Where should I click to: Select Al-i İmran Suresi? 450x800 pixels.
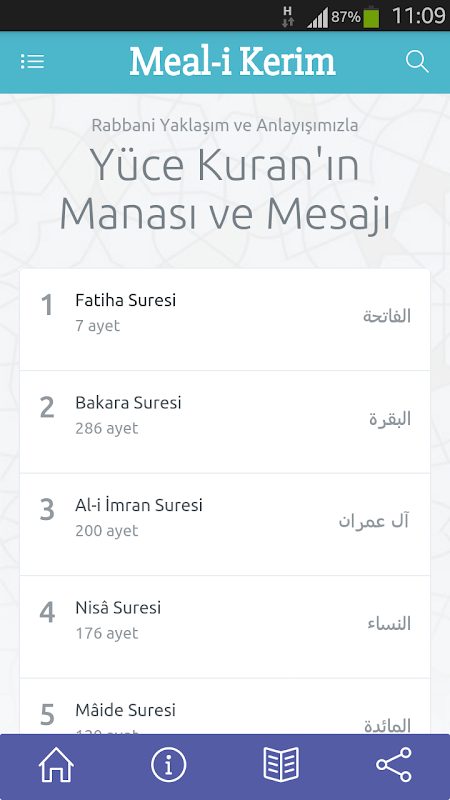225,524
